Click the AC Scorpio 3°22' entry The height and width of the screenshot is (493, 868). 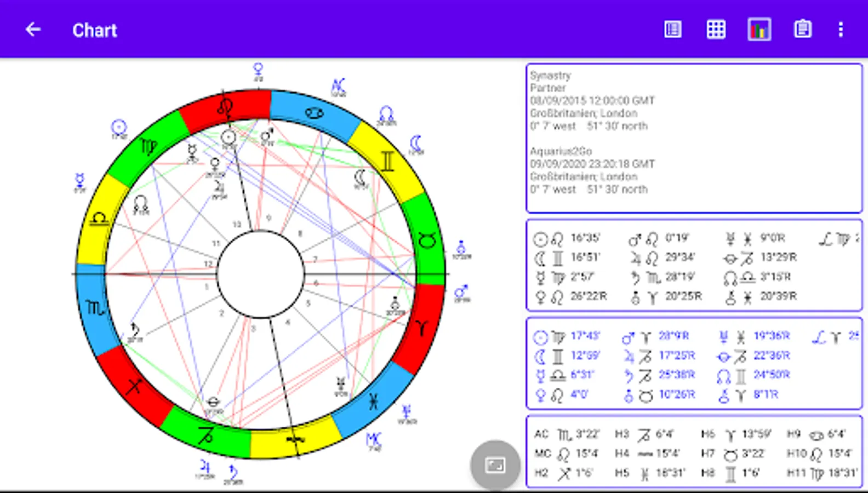[567, 434]
